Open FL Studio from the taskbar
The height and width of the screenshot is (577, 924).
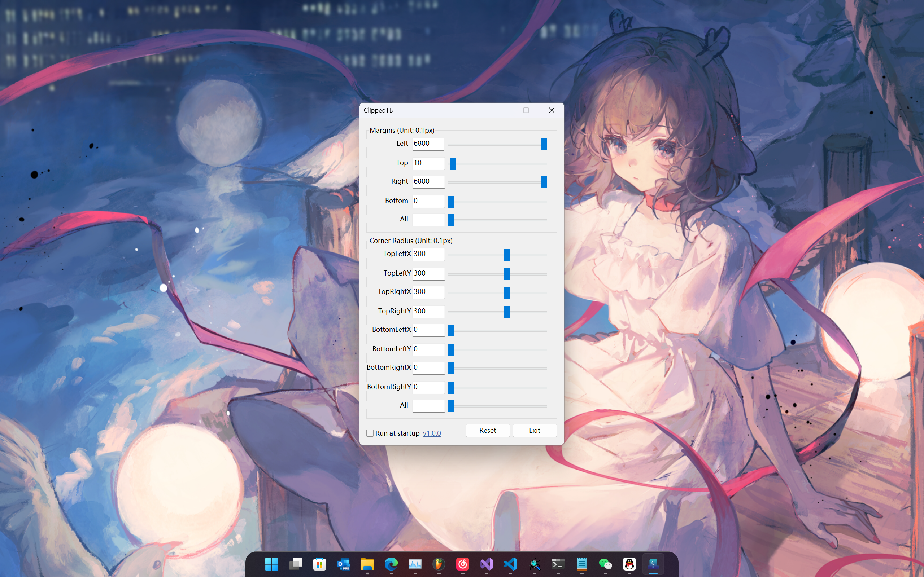point(439,564)
